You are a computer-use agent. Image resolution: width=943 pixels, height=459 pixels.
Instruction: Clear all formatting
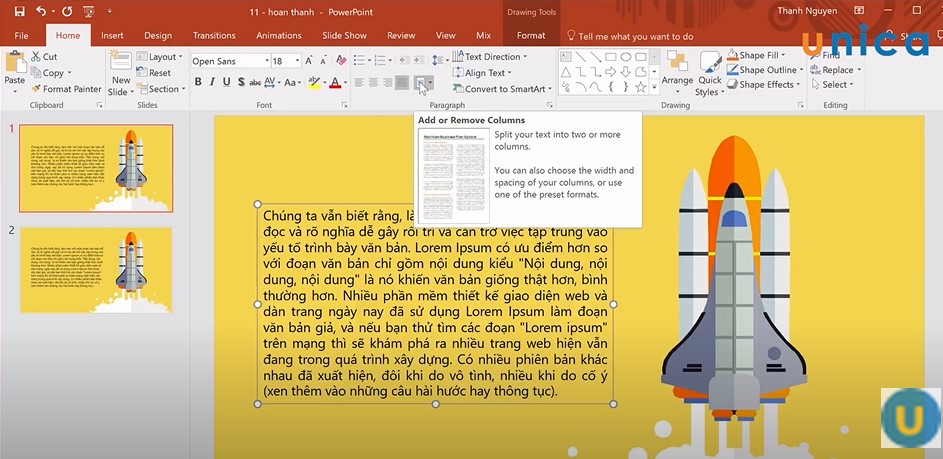tap(342, 61)
